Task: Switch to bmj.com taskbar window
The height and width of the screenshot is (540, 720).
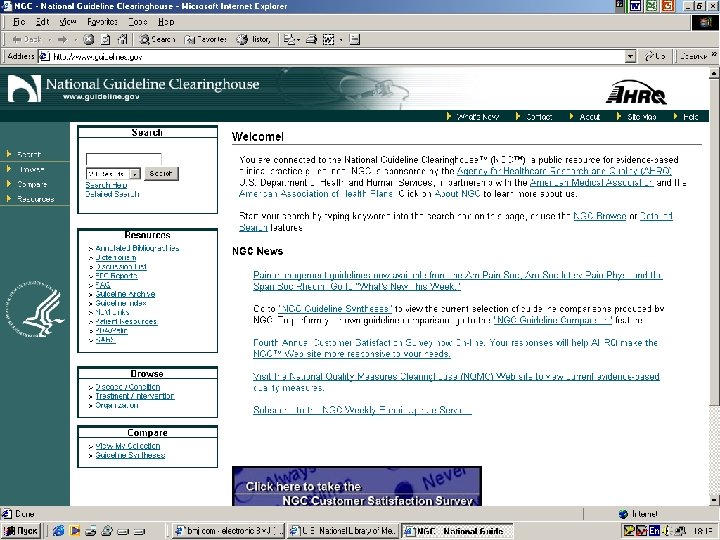Action: coord(228,531)
